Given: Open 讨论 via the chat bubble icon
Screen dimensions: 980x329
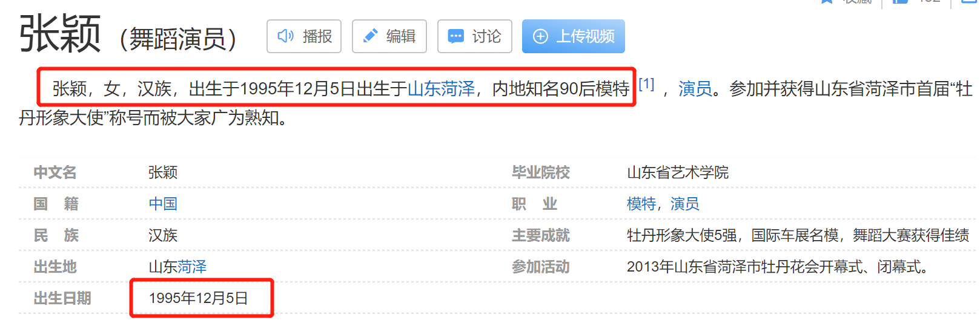Looking at the screenshot, I should (x=455, y=36).
